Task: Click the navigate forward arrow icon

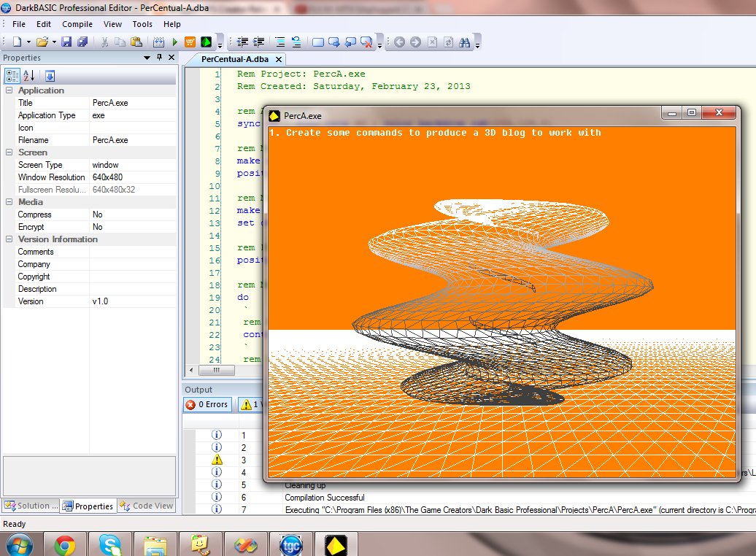Action: pos(416,42)
